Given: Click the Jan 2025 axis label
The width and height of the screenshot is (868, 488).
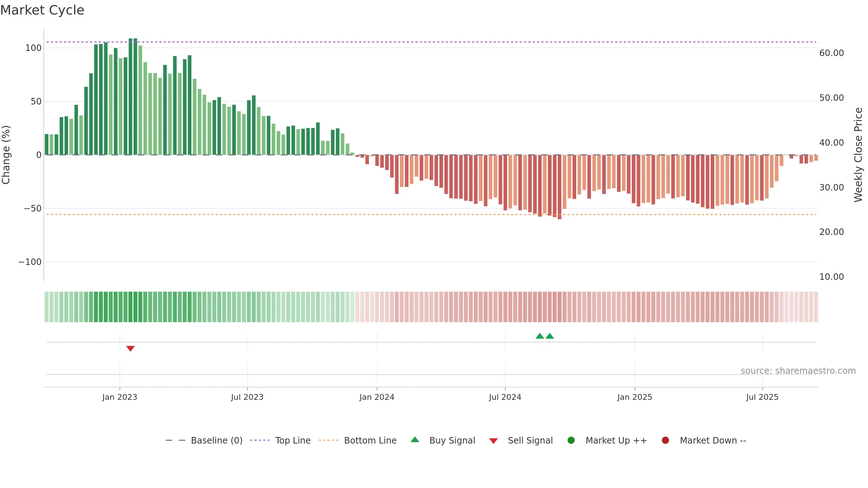Looking at the screenshot, I should pyautogui.click(x=635, y=397).
